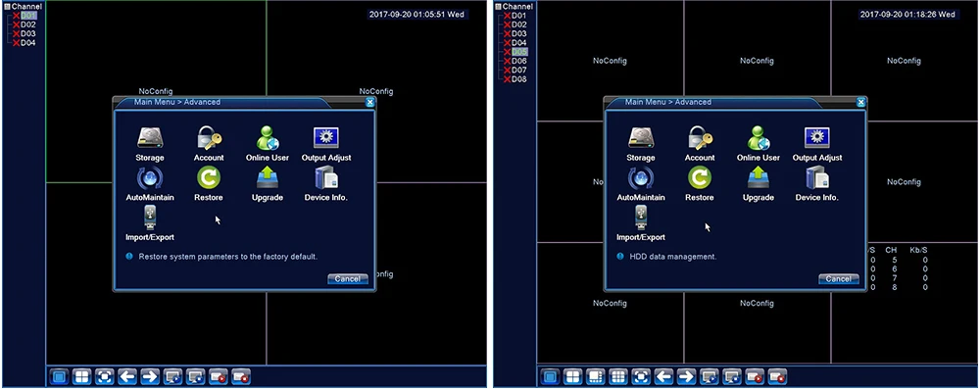The image size is (980, 389).
Task: Collapse the Channel tree on the left screen
Action: click(8, 6)
